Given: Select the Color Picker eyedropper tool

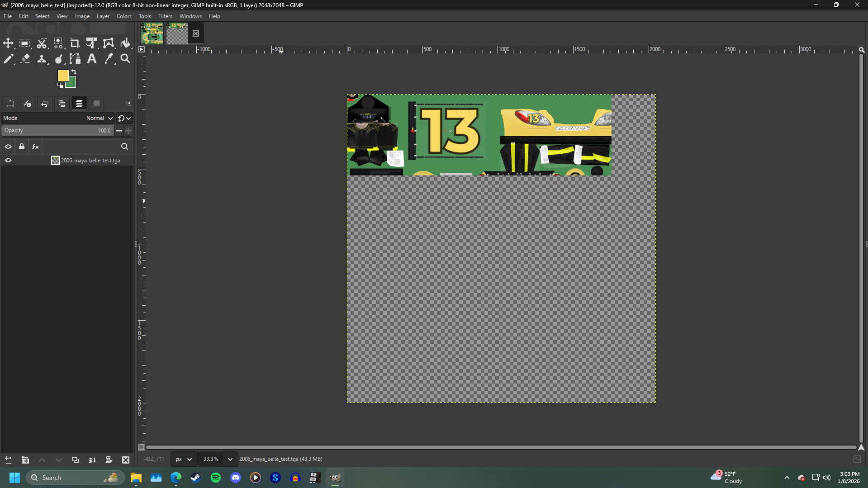Looking at the screenshot, I should click(x=109, y=59).
